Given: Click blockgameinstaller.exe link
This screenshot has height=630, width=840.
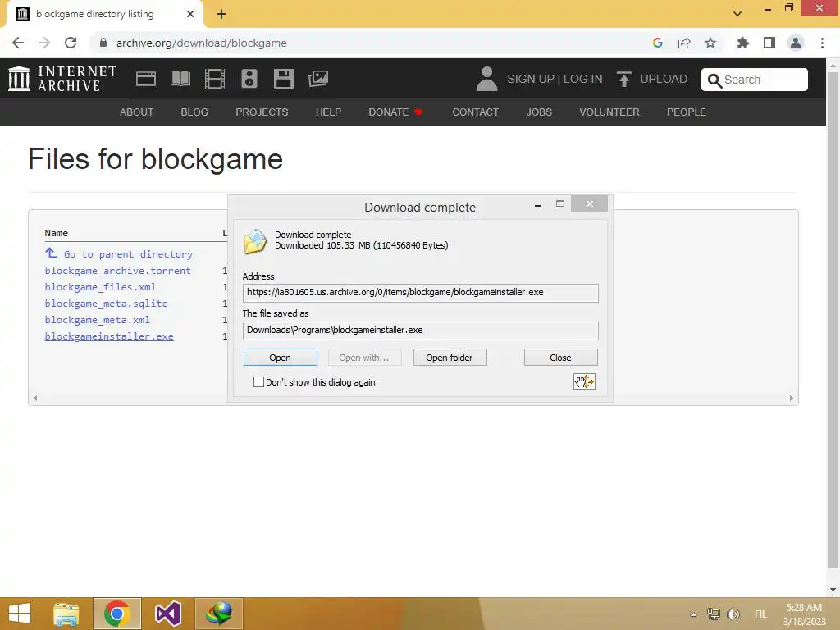Looking at the screenshot, I should point(109,336).
